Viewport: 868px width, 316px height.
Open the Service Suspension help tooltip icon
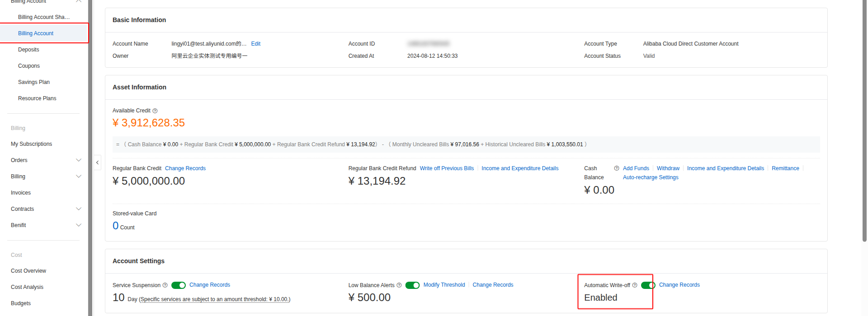pyautogui.click(x=165, y=285)
